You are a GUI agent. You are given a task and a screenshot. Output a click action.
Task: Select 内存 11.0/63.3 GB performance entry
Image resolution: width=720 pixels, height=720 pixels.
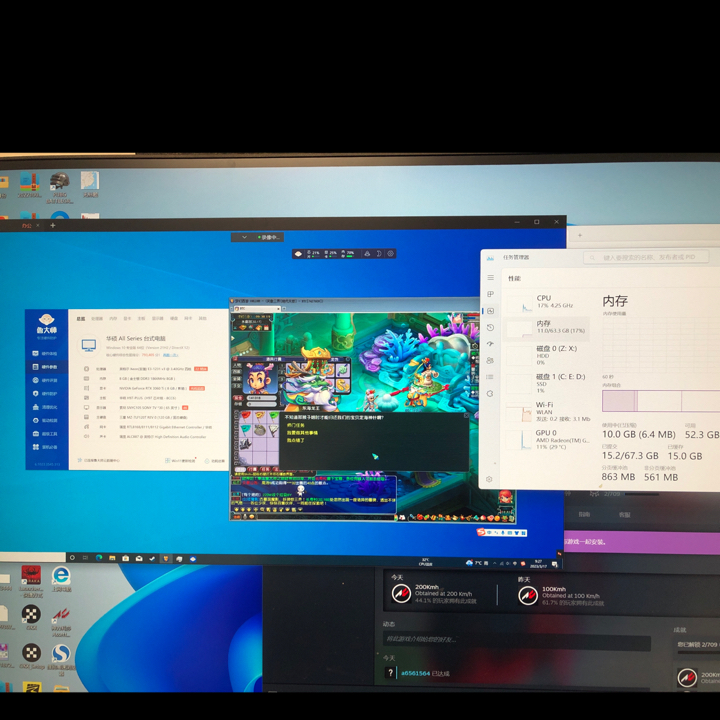coord(546,328)
